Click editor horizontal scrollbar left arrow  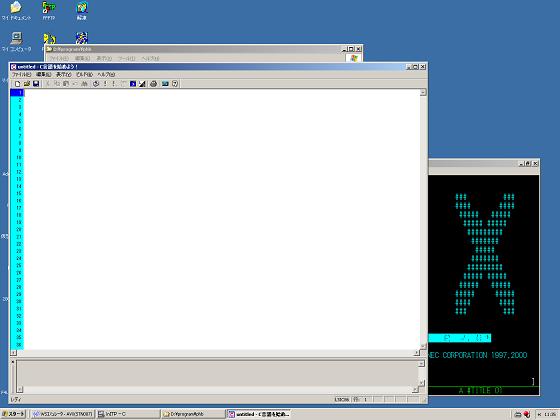(x=14, y=353)
